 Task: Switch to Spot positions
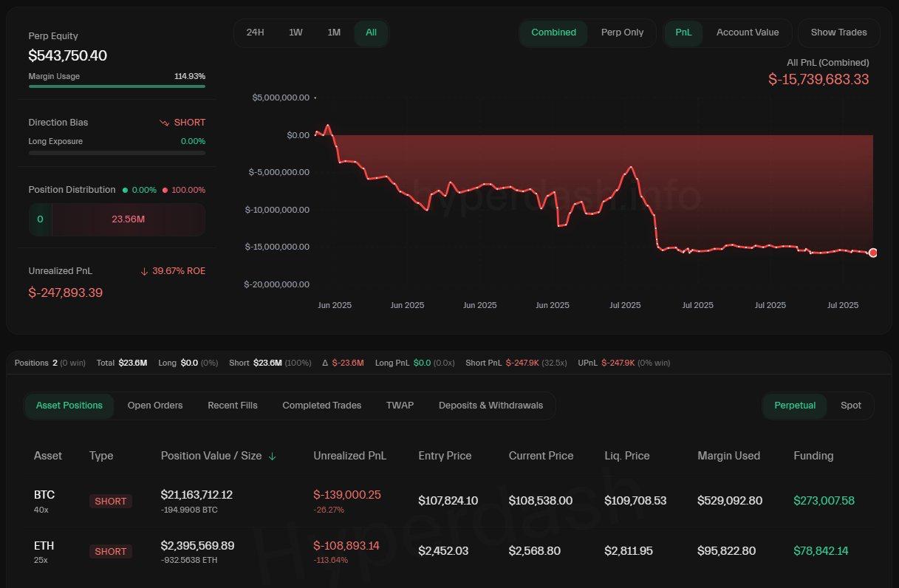(x=851, y=406)
